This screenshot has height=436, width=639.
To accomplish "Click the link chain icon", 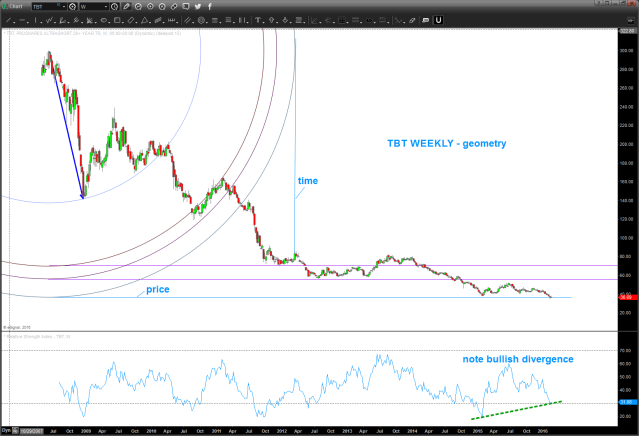I will click(x=173, y=7).
